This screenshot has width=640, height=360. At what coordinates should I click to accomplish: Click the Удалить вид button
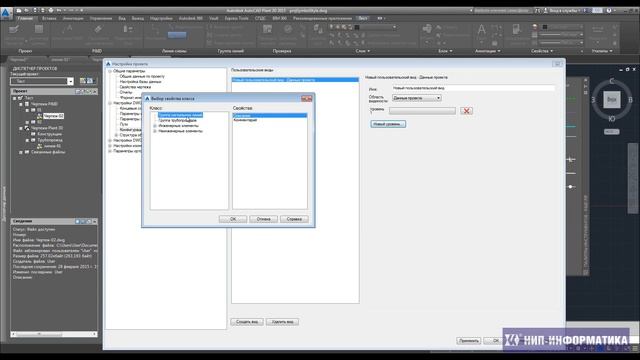click(282, 322)
